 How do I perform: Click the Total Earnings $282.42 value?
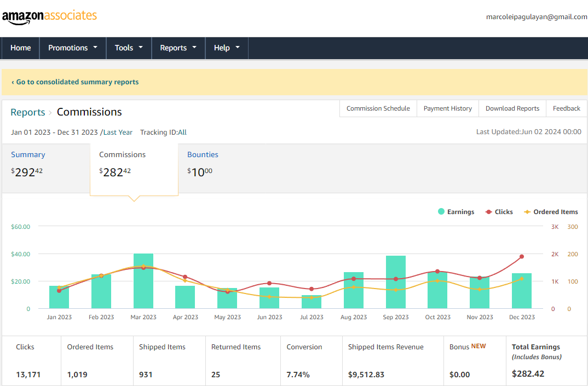(x=528, y=373)
